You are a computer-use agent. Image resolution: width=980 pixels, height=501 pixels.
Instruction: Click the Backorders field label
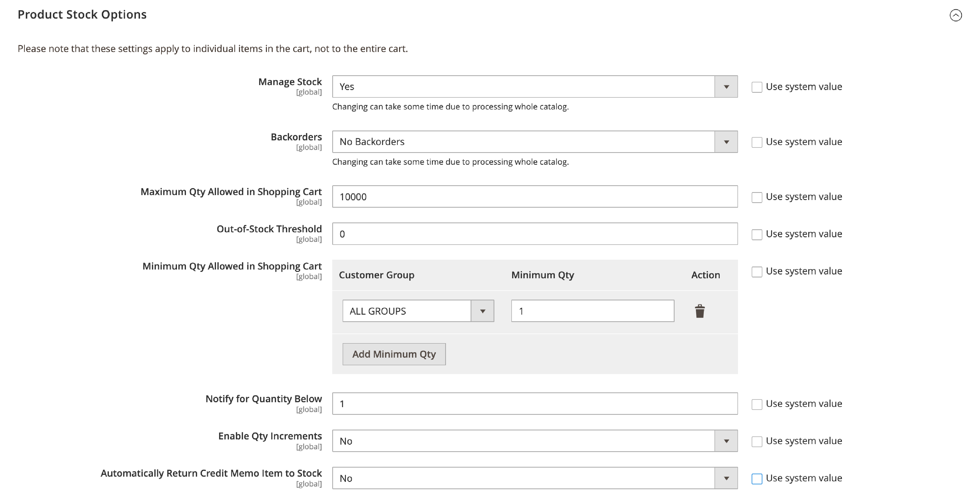click(x=296, y=137)
